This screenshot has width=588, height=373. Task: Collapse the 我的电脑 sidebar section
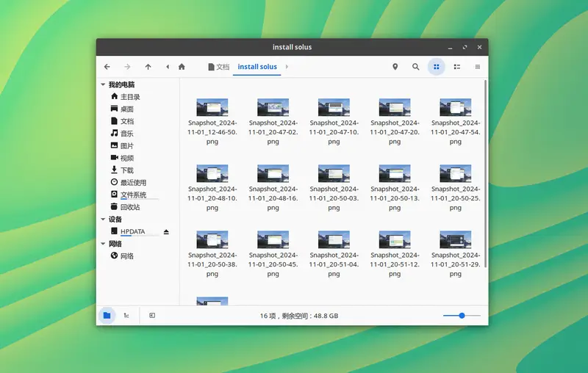click(x=103, y=85)
